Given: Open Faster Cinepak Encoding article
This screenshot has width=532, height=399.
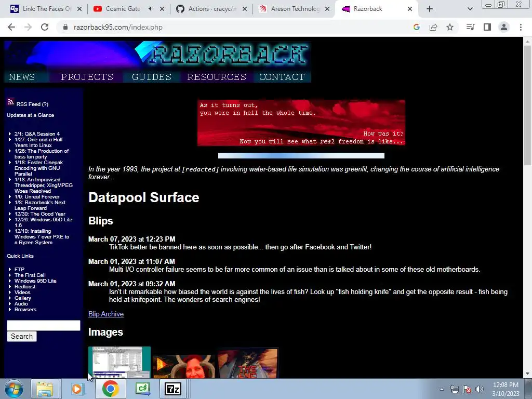Looking at the screenshot, I should (x=38, y=168).
